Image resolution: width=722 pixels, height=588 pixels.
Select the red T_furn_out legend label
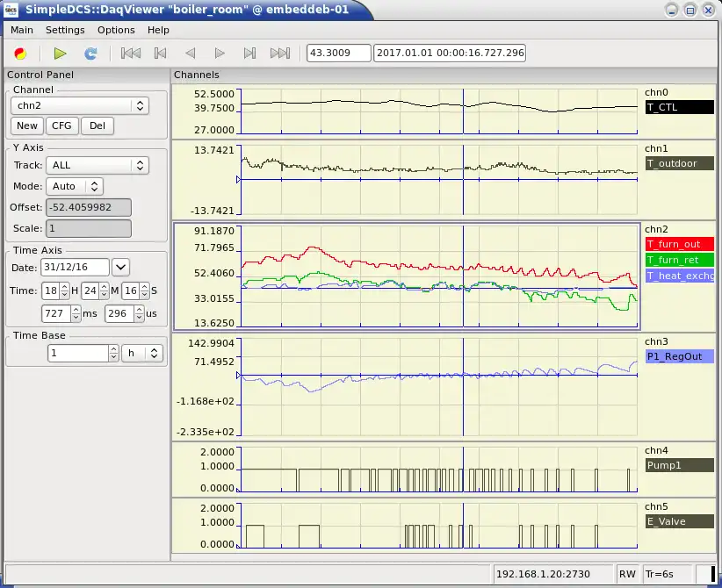(679, 244)
